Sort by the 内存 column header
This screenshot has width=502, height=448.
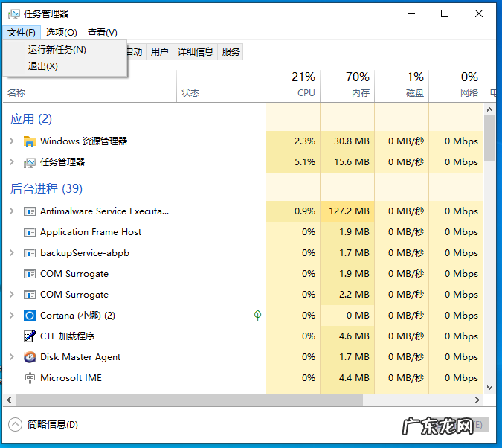(x=347, y=86)
